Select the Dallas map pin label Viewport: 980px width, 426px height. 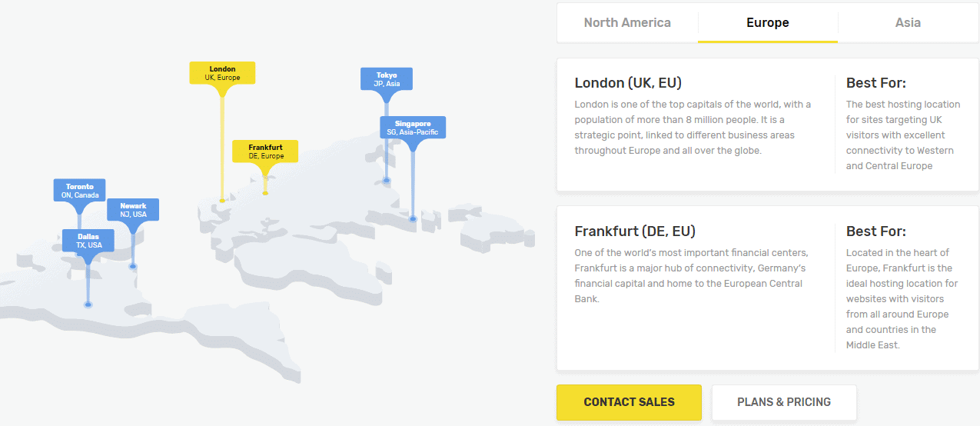point(88,240)
